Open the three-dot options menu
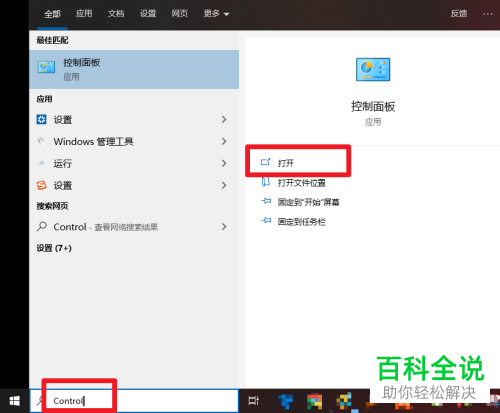 (x=487, y=14)
